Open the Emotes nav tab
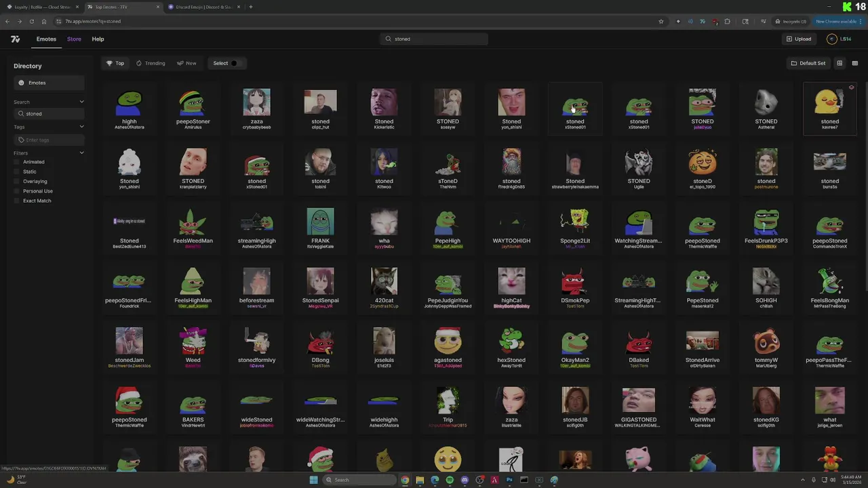The width and height of the screenshot is (868, 488). coord(46,39)
